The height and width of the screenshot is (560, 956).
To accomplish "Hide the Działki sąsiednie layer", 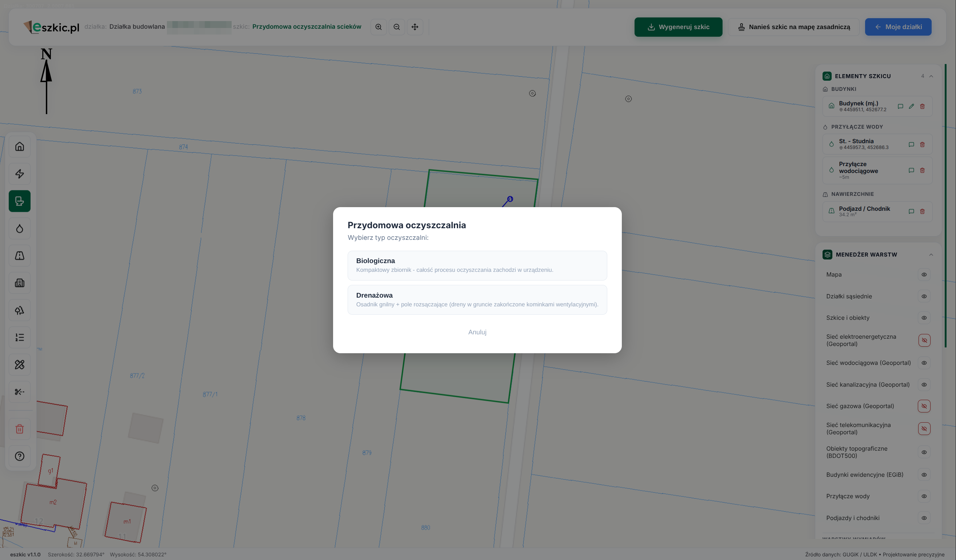I will pos(924,297).
